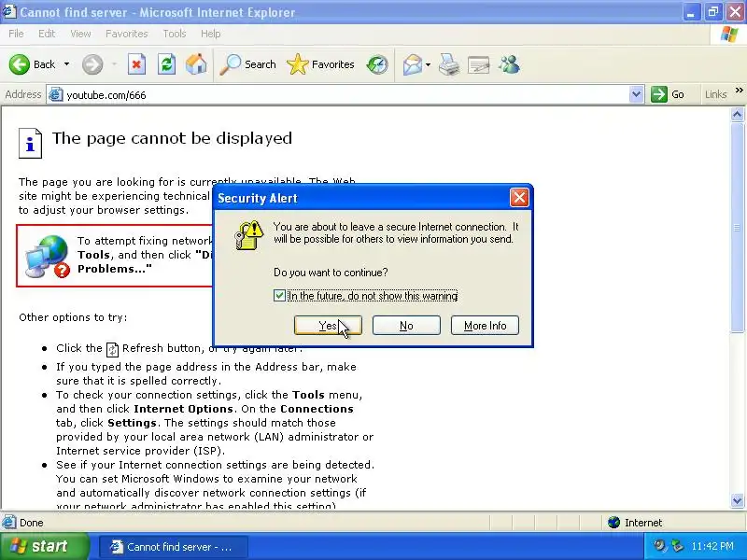Click the volume tray icon

click(x=660, y=546)
